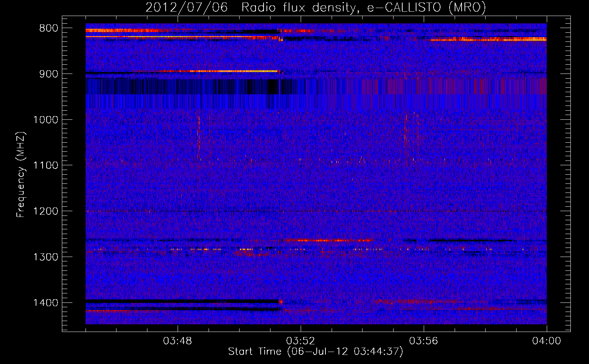Click the "Frequency (MHZ)" y-axis label
The image size is (589, 364).
(21, 174)
